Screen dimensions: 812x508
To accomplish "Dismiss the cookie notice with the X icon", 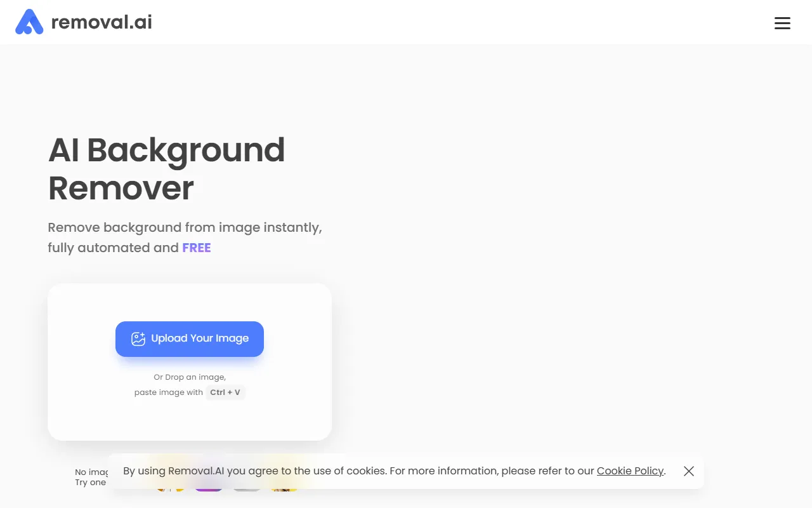I will coord(688,471).
